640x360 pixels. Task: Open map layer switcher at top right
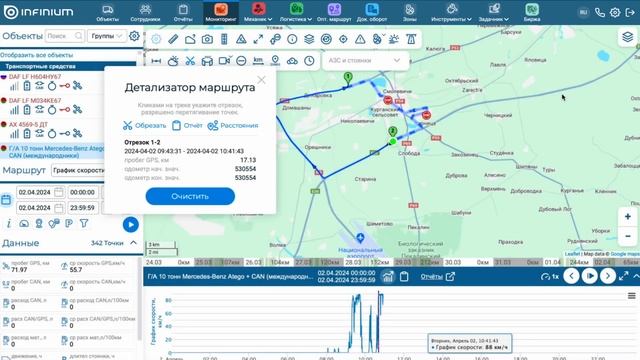[x=628, y=37]
